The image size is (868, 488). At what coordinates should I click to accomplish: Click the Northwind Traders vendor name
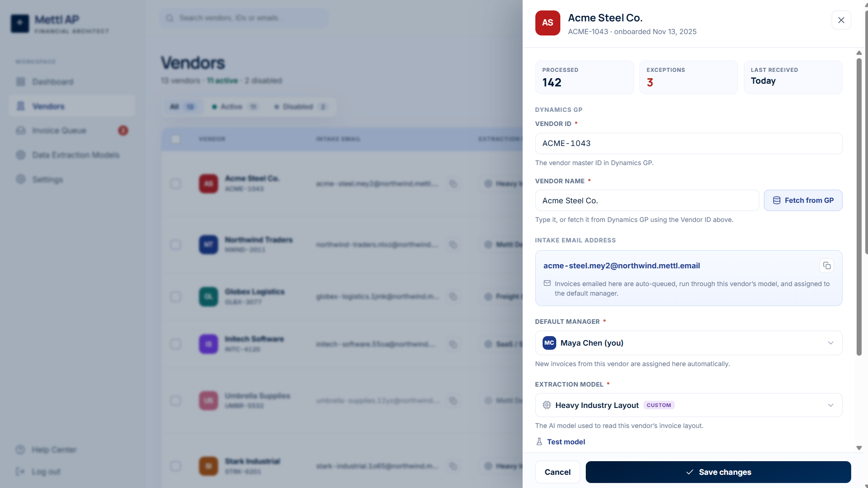[259, 240]
